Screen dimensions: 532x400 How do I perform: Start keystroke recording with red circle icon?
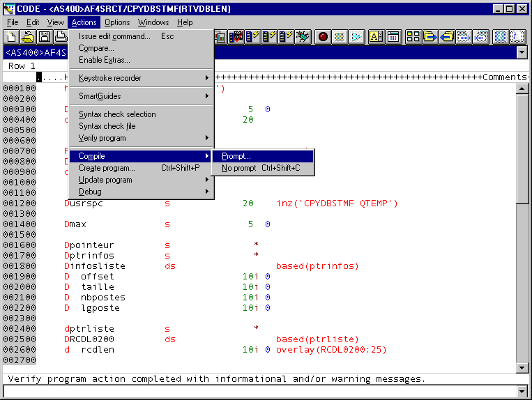point(323,37)
